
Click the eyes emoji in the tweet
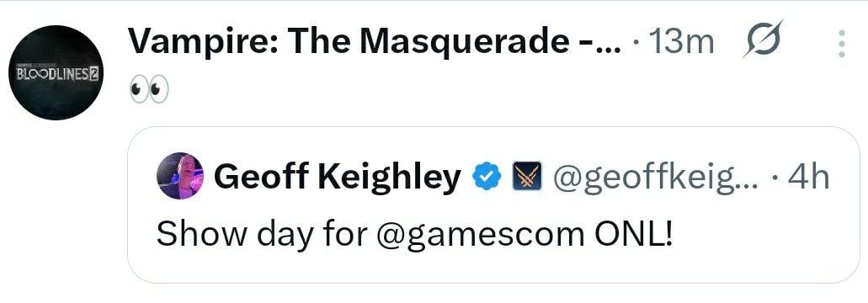pos(148,92)
